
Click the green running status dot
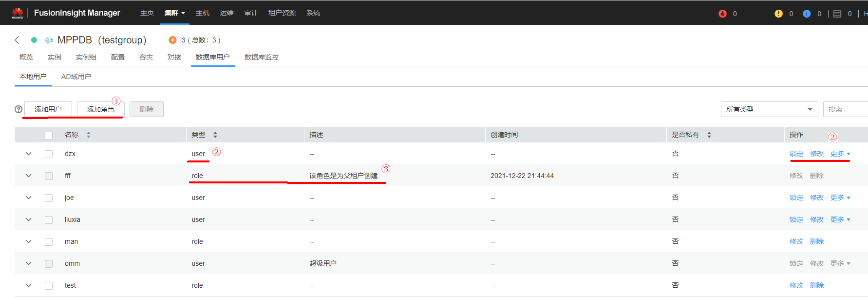click(x=34, y=40)
